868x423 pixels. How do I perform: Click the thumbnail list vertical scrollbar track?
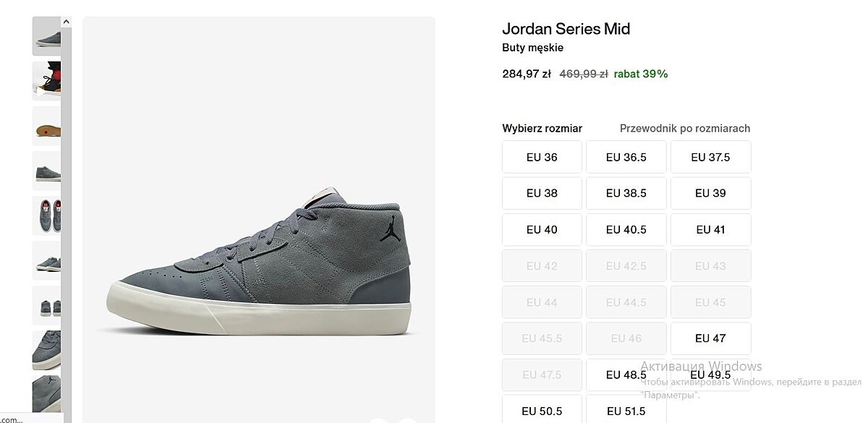(x=66, y=217)
